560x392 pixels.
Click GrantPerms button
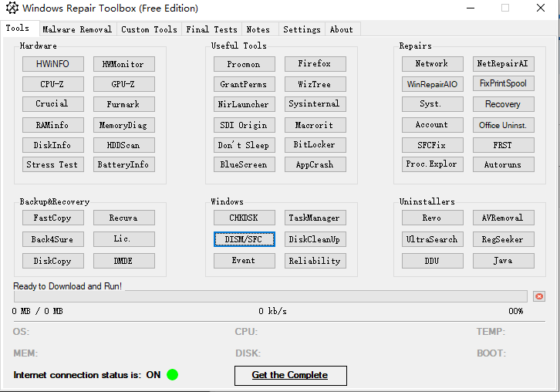click(245, 84)
